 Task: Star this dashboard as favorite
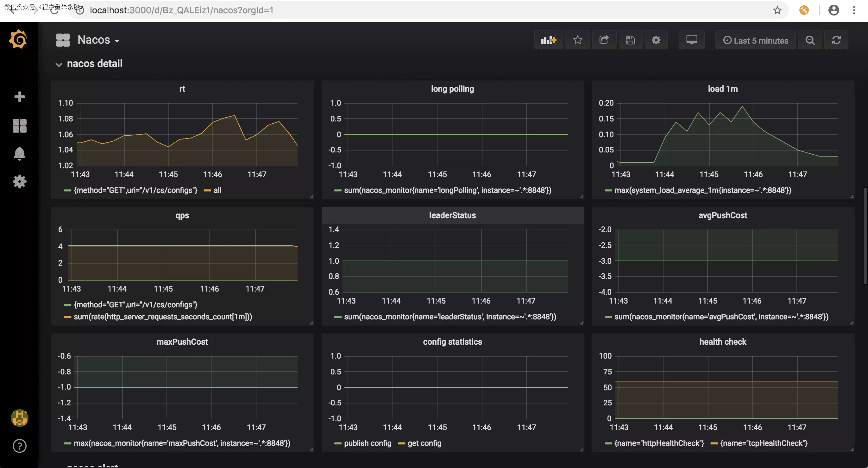tap(577, 40)
